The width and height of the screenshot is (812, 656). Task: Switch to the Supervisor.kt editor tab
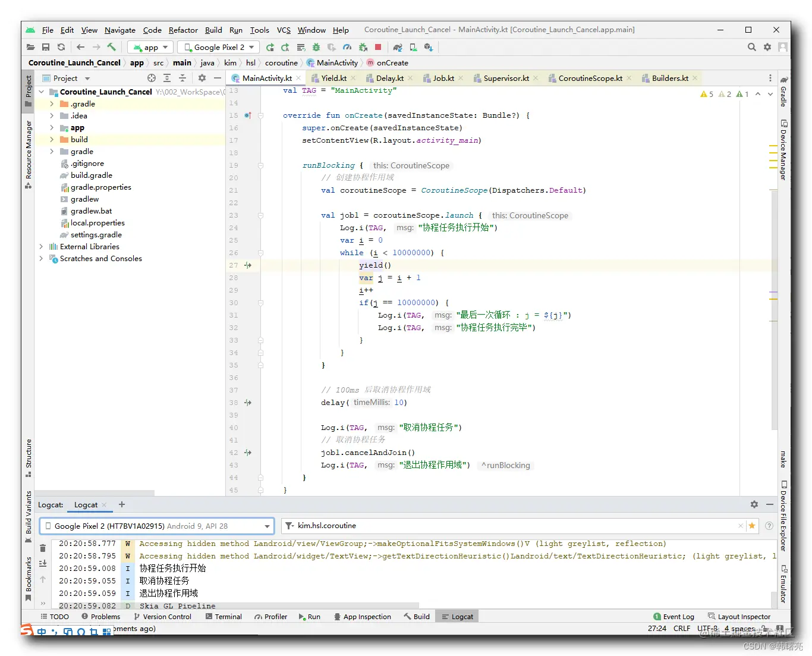click(x=506, y=78)
